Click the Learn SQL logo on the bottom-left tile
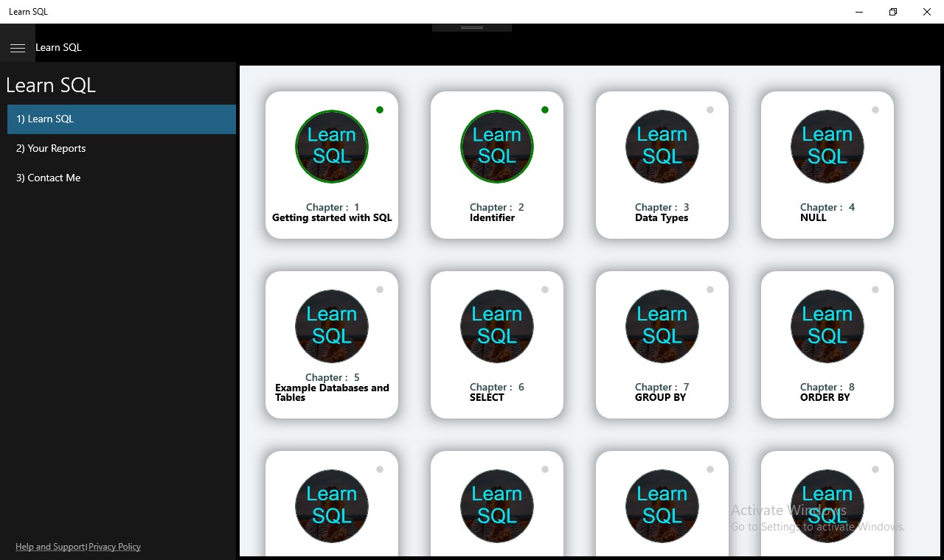This screenshot has height=560, width=944. click(331, 505)
